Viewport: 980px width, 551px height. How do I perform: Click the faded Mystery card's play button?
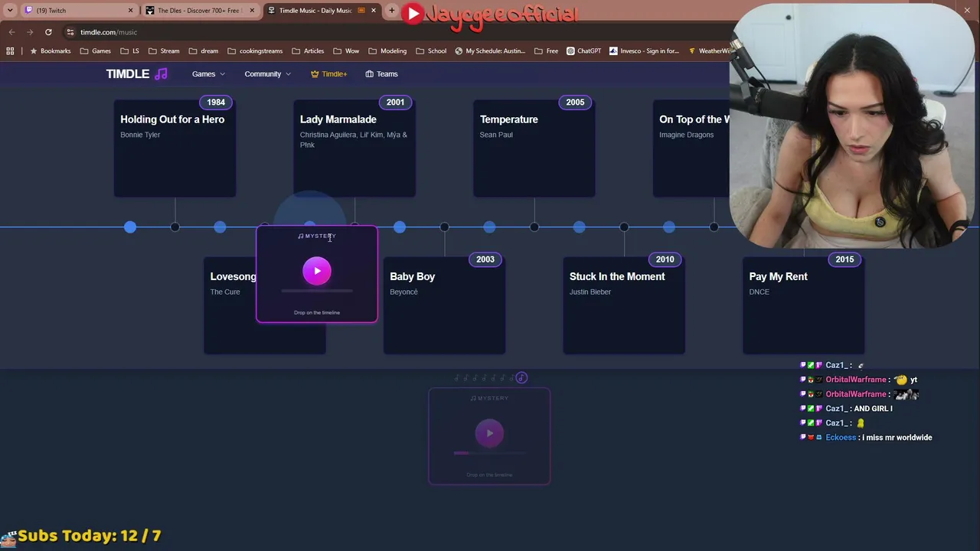489,433
